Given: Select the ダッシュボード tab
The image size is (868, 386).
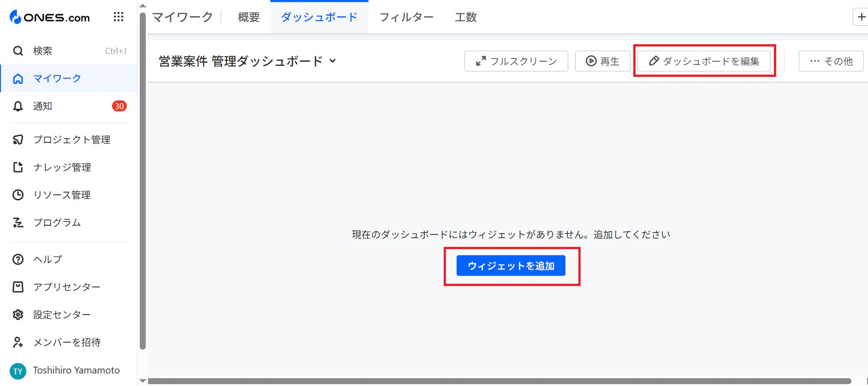Looking at the screenshot, I should pos(319,17).
